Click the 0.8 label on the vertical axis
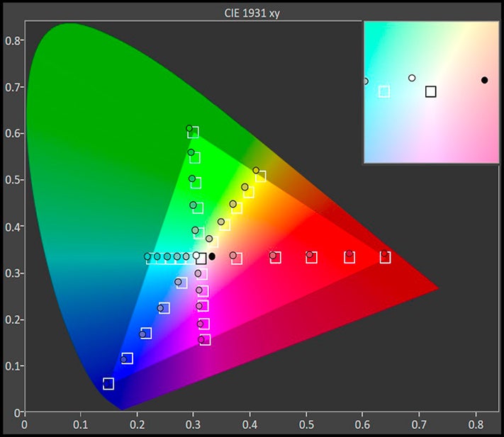This screenshot has height=437, width=504. pos(12,41)
